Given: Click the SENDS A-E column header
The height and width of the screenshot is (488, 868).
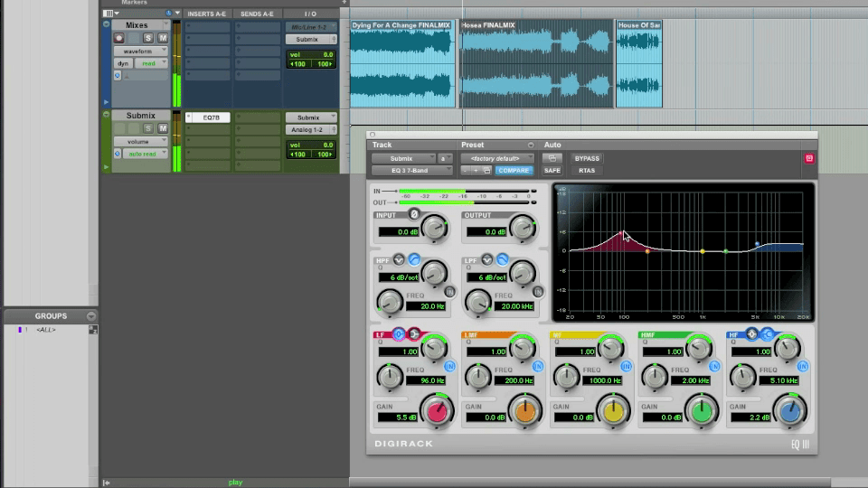Looking at the screenshot, I should point(257,14).
